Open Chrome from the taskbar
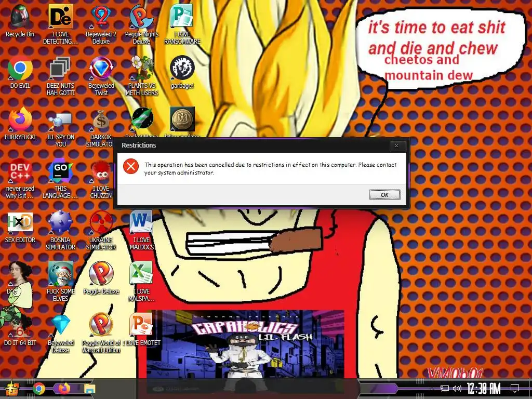This screenshot has width=532, height=399. click(39, 389)
